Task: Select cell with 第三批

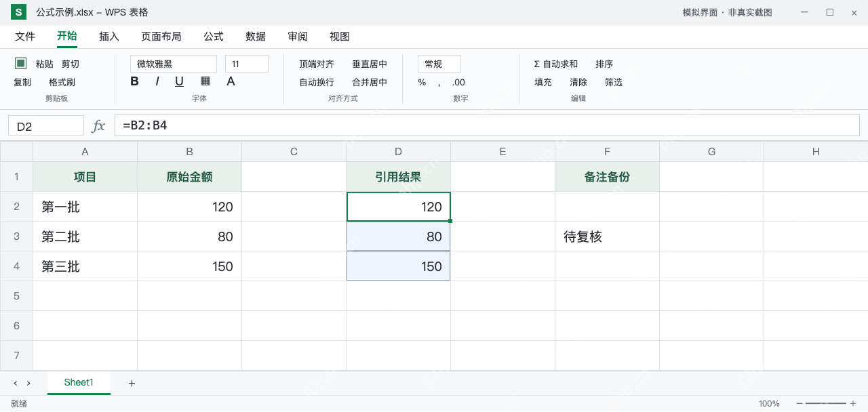Action: click(85, 266)
